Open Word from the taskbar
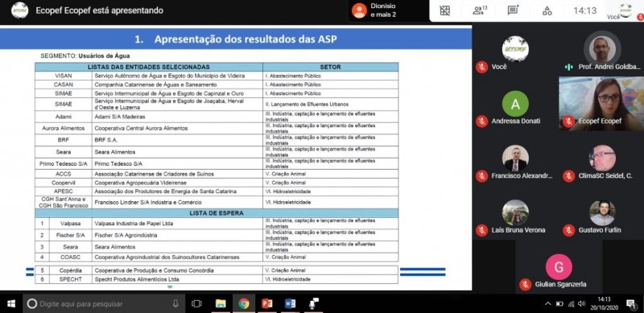Viewport: 644px width, 313px height. (290, 303)
